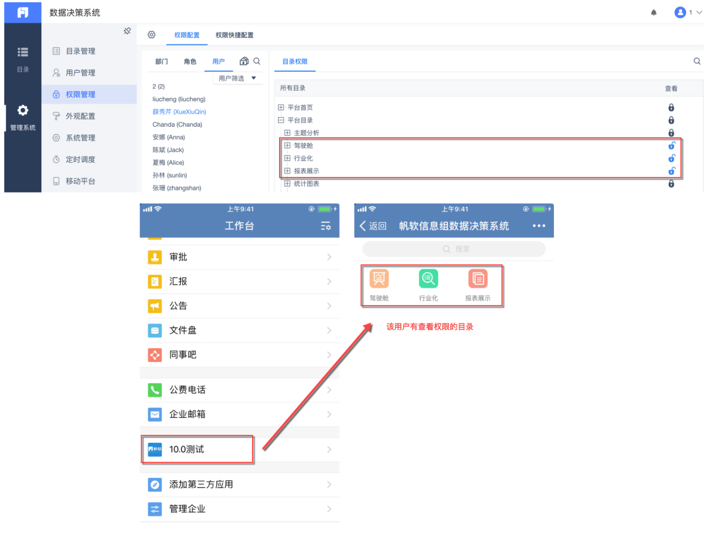
Task: Open the 用户筛选 dropdown
Action: pos(237,78)
